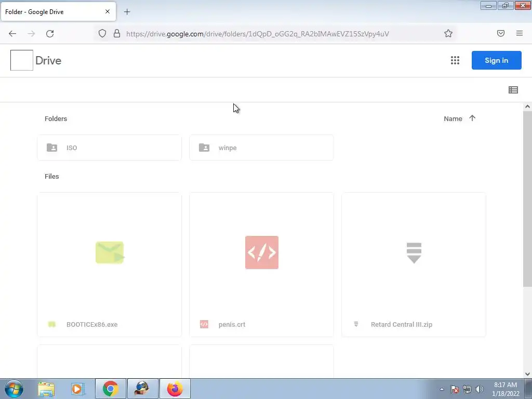Viewport: 532px width, 399px height.
Task: Click the page scrollbar down arrow
Action: (527, 374)
